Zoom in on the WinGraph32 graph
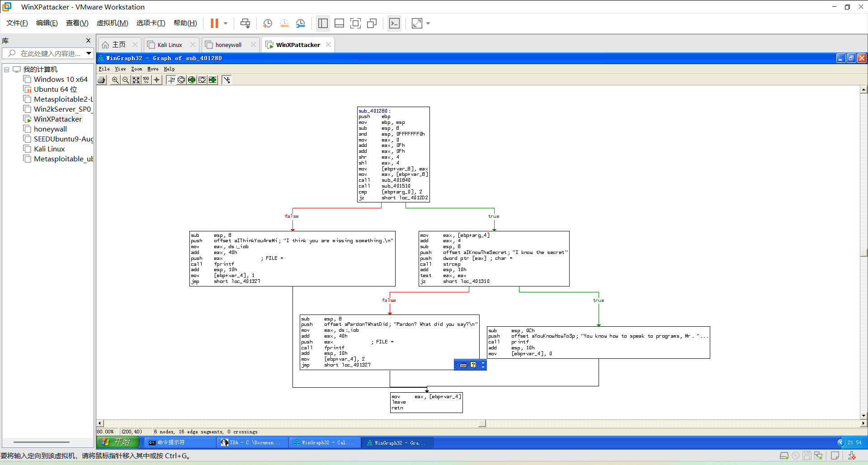This screenshot has width=868, height=465. point(115,80)
